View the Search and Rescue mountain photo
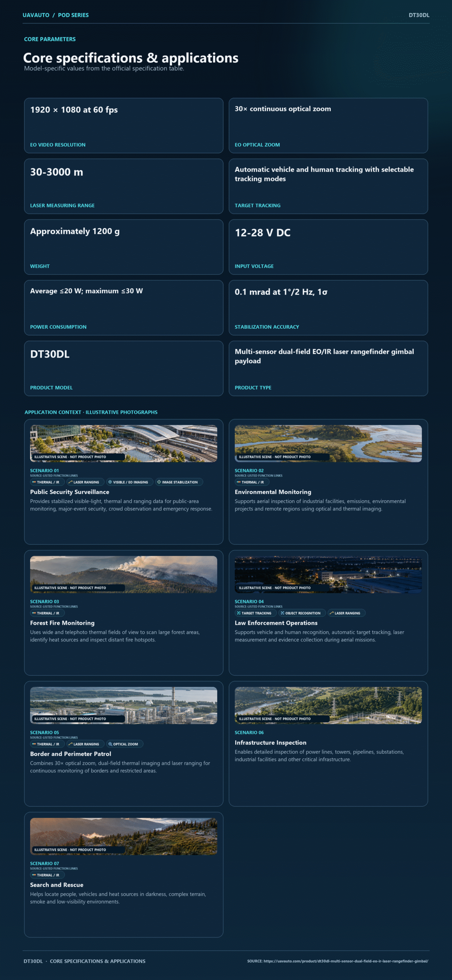 [124, 836]
